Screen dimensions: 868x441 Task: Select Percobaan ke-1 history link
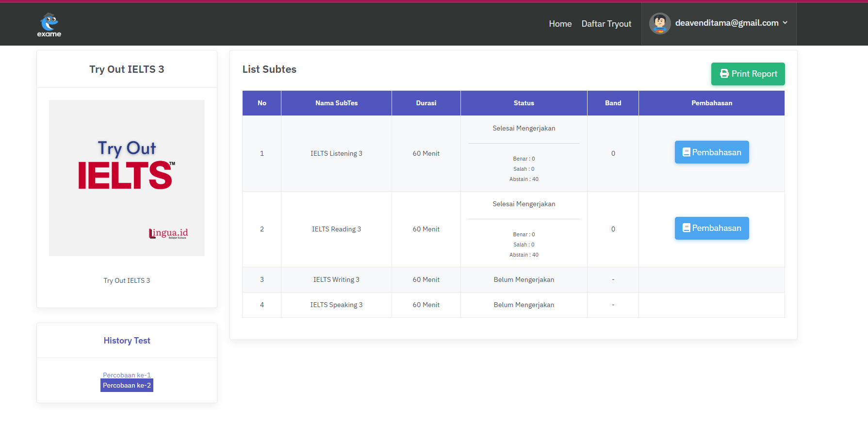127,375
